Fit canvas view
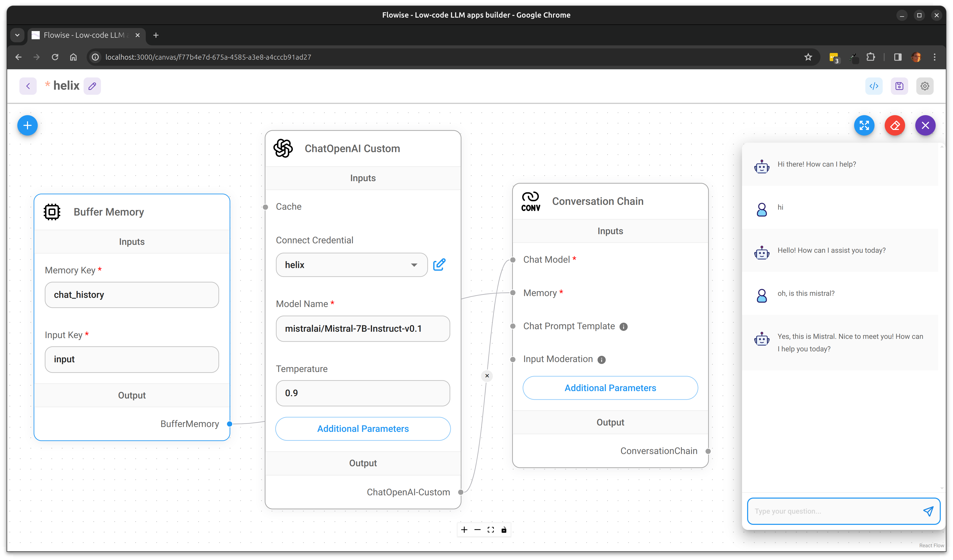 click(491, 530)
